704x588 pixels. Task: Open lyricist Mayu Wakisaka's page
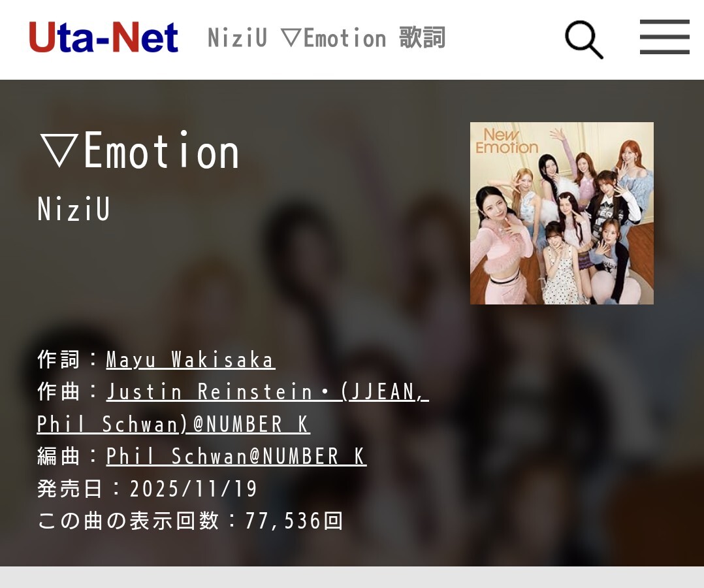point(191,360)
